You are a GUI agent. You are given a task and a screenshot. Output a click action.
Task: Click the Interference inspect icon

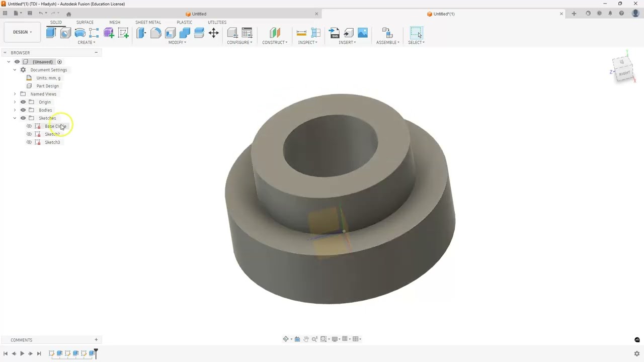316,33
